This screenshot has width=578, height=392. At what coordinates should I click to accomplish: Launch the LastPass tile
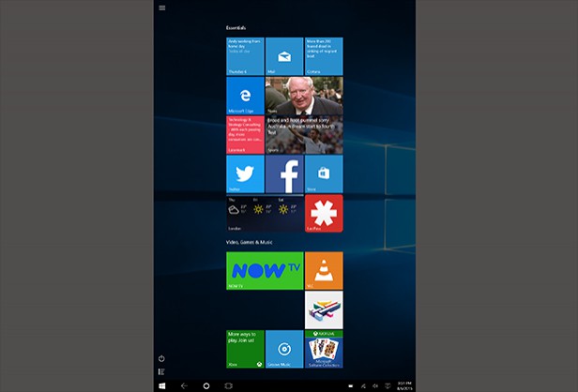pyautogui.click(x=324, y=213)
